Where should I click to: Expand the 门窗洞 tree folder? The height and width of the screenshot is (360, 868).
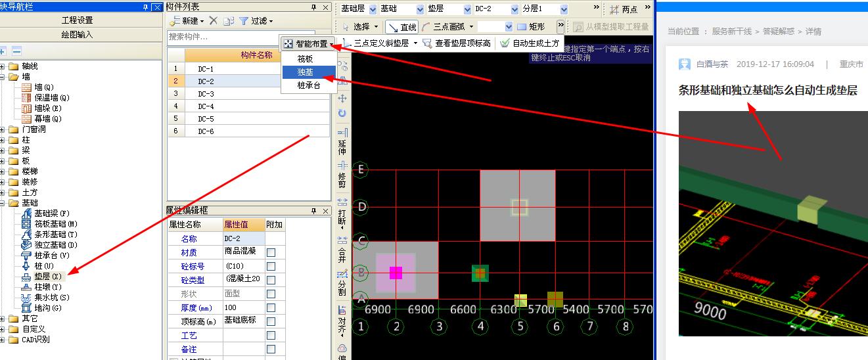tap(3, 129)
